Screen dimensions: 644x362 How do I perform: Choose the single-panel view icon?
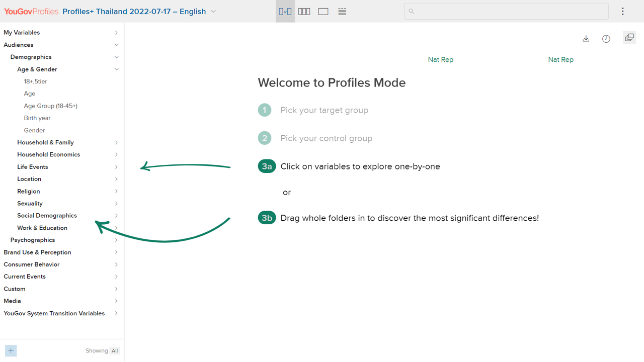323,11
